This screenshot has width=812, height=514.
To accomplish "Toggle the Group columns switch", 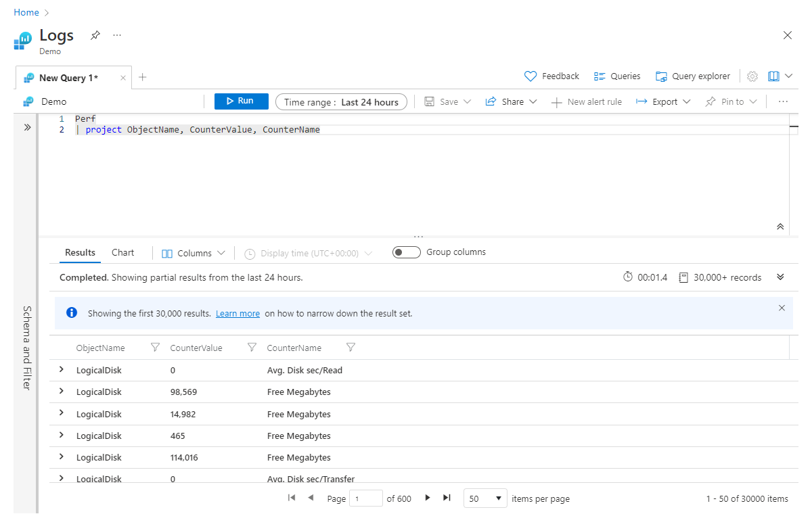I will [406, 252].
